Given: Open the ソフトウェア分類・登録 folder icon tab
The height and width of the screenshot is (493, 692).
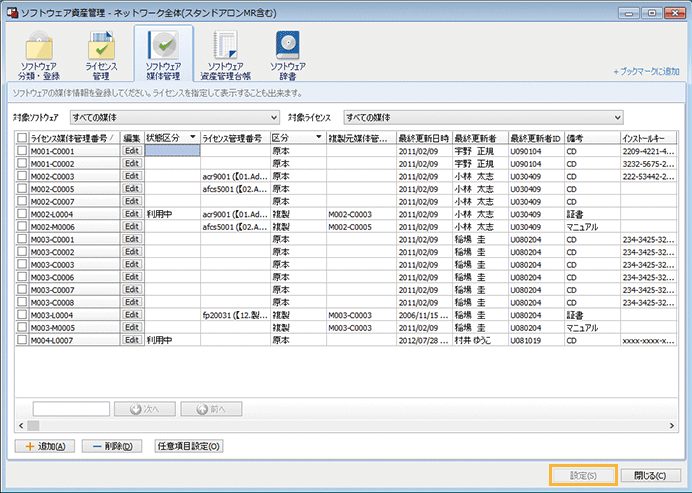Looking at the screenshot, I should pos(39,55).
